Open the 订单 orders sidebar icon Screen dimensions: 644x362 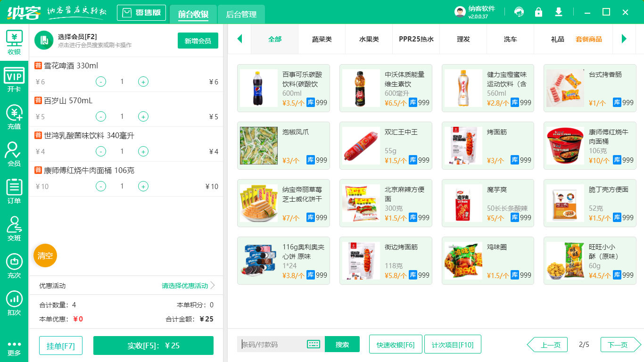(x=14, y=191)
